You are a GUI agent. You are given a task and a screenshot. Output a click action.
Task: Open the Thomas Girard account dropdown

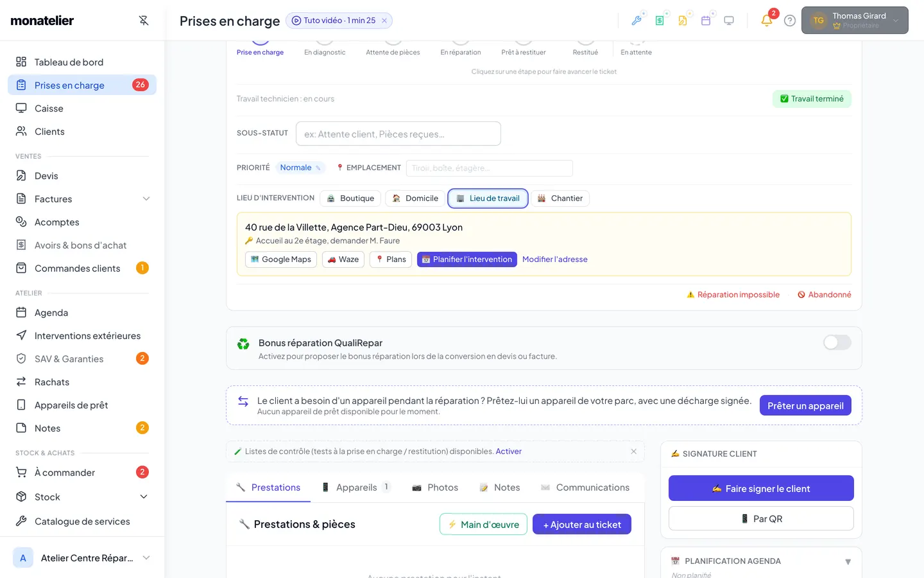click(x=855, y=21)
